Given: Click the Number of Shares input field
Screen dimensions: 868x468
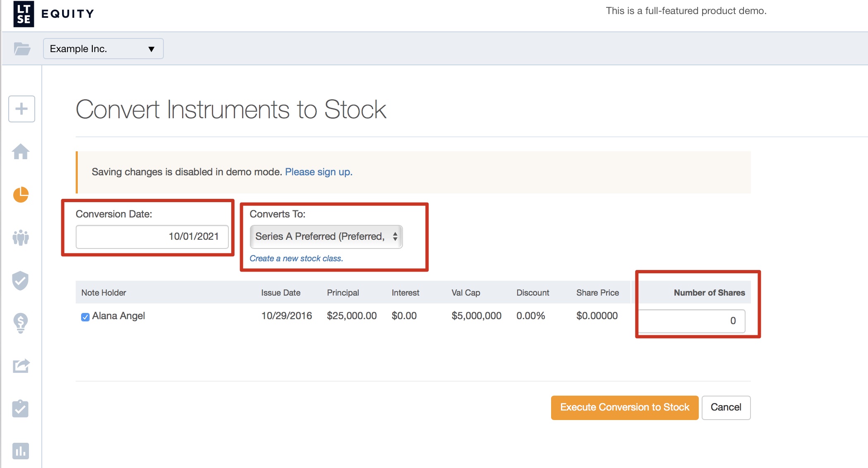Looking at the screenshot, I should [692, 321].
